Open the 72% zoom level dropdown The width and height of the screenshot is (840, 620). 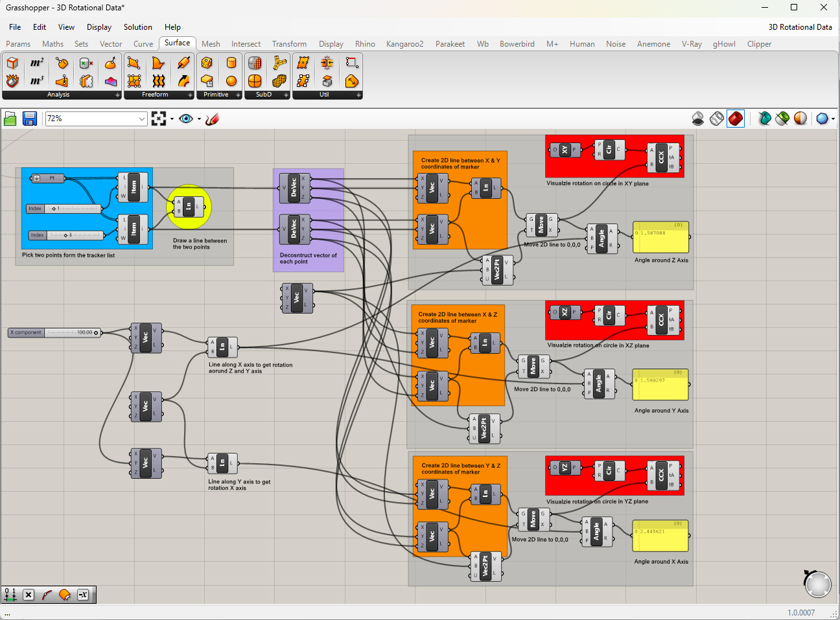point(142,119)
